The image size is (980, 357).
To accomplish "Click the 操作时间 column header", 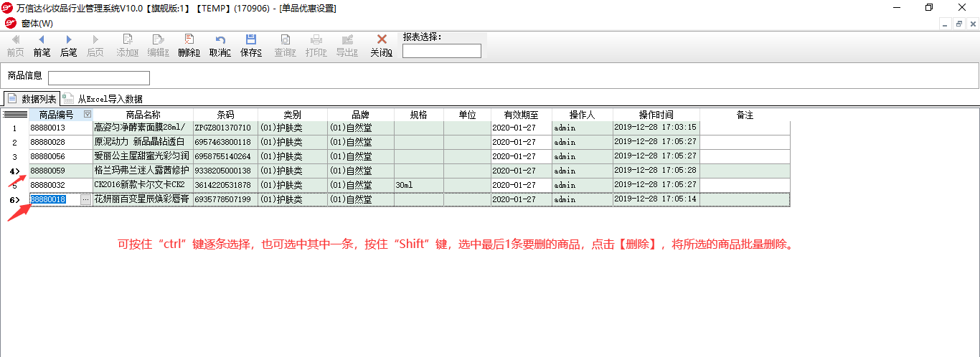I will [x=656, y=115].
